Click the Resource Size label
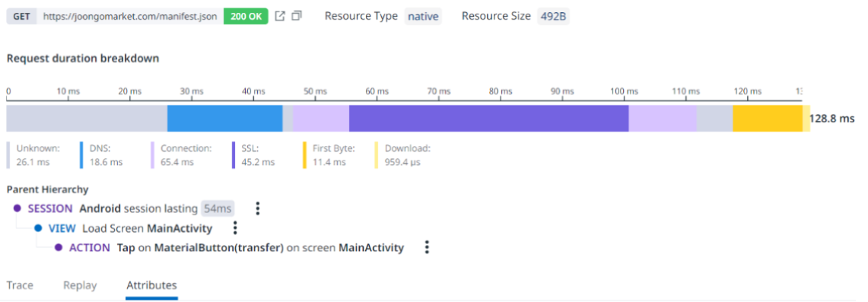Image resolution: width=868 pixels, height=302 pixels. coord(496,17)
